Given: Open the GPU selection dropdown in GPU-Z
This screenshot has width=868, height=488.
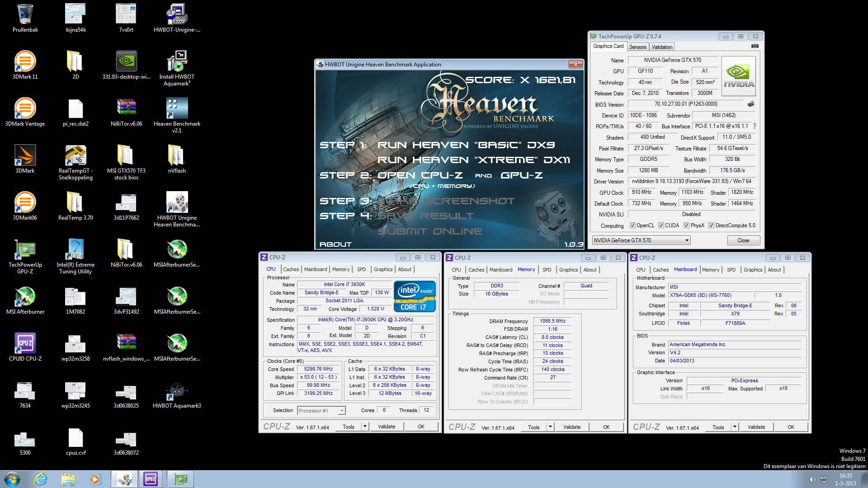Looking at the screenshot, I should tap(641, 240).
